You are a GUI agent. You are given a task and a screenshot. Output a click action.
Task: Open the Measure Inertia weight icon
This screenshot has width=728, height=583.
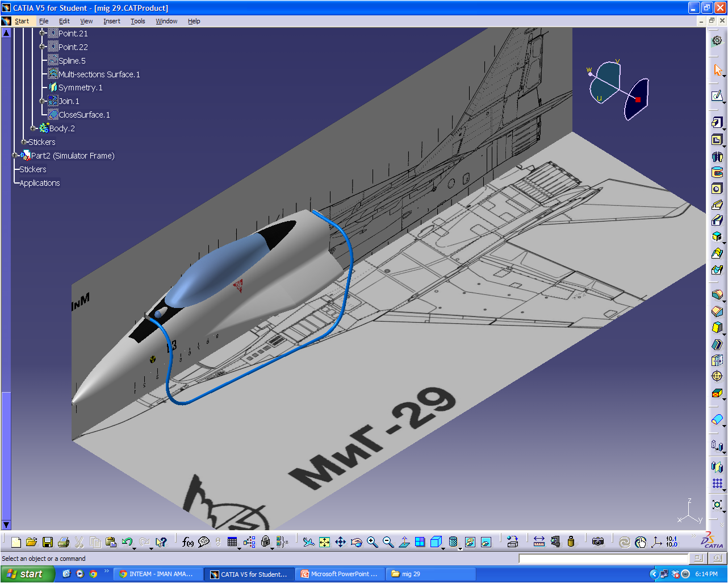(x=571, y=542)
